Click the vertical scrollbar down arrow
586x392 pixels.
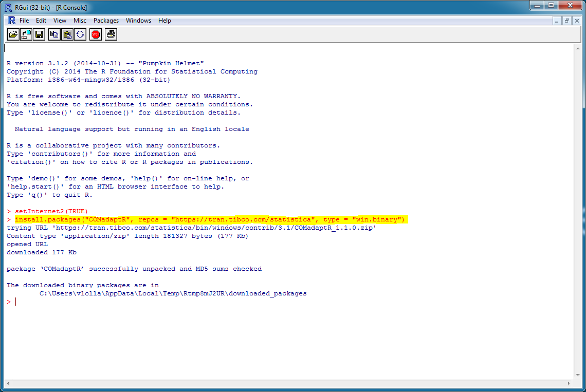[x=578, y=375]
